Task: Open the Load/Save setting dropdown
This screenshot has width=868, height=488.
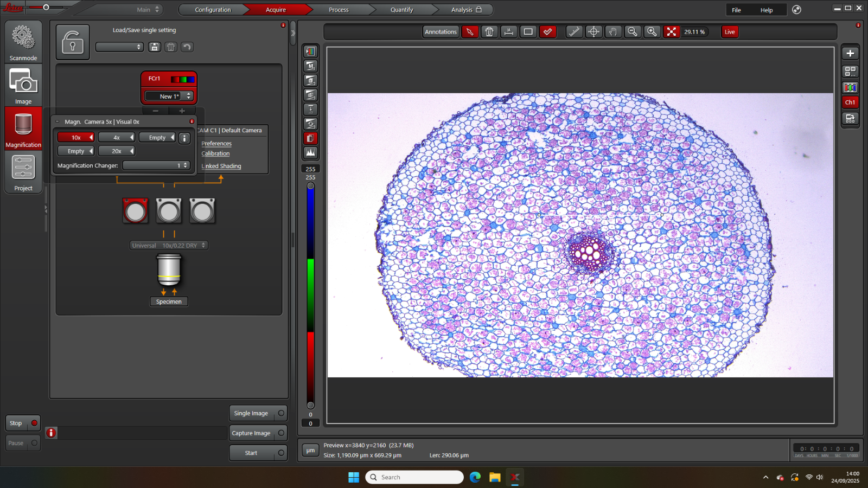Action: (x=119, y=47)
